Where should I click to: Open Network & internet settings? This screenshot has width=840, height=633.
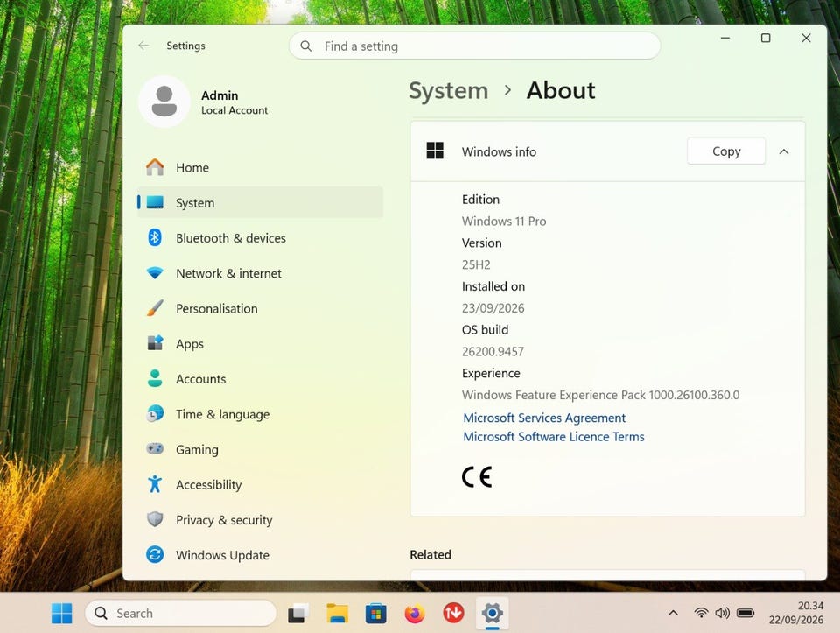click(261, 273)
